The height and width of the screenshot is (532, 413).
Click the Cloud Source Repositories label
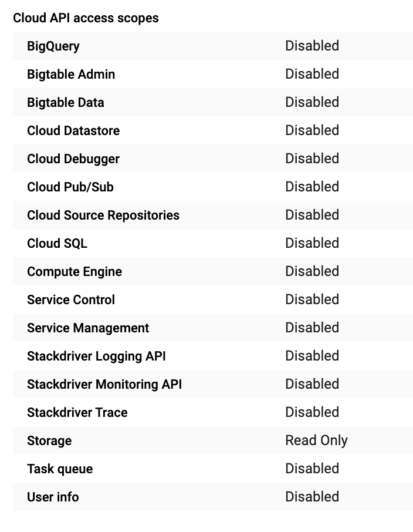[103, 215]
